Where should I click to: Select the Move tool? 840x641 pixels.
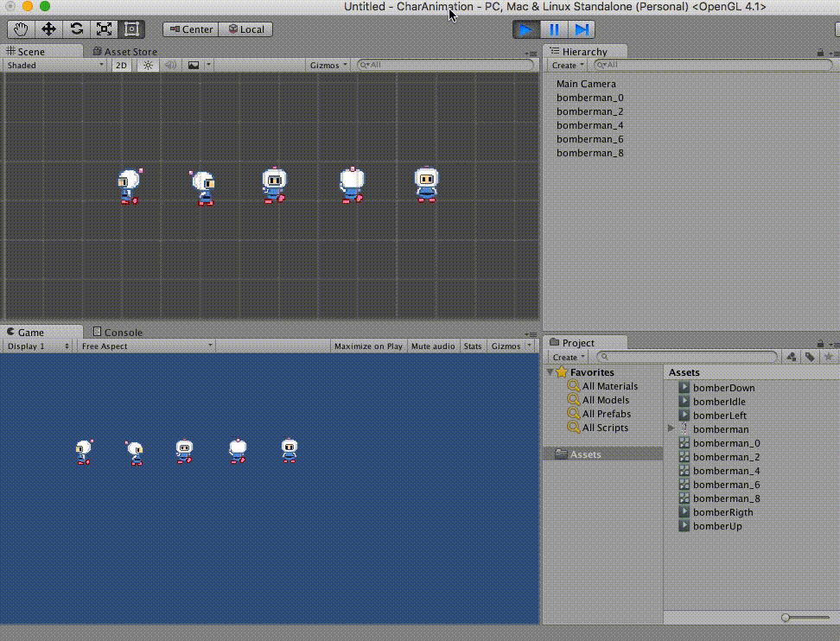point(48,29)
